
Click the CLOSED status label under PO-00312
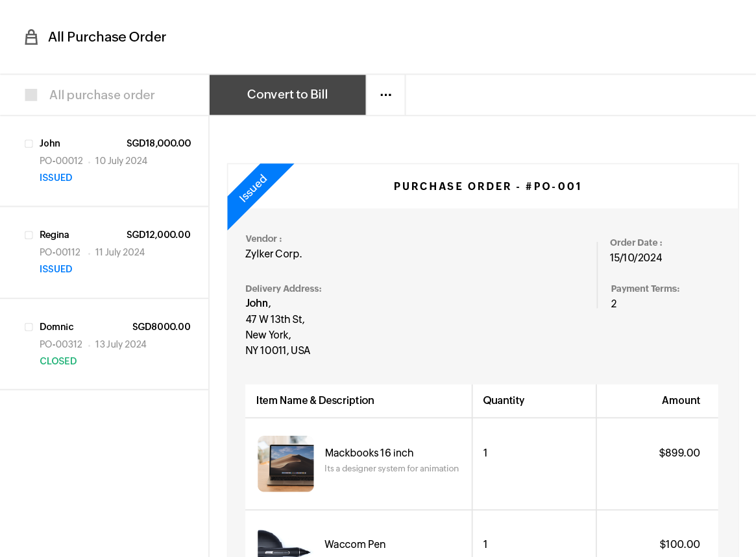[x=58, y=361]
